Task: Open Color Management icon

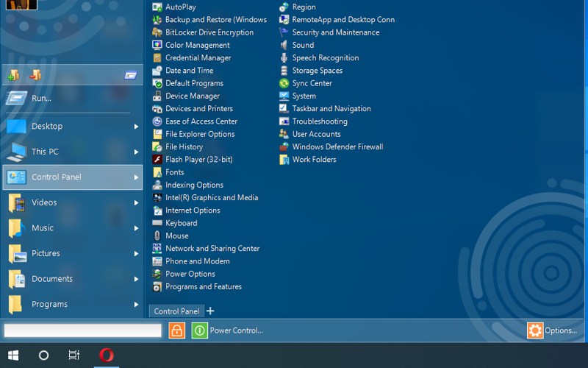Action: [157, 45]
